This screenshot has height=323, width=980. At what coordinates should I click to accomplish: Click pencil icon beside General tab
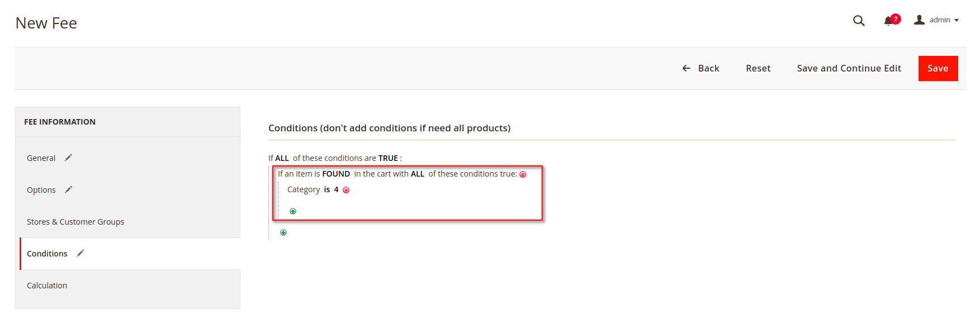pyautogui.click(x=68, y=158)
